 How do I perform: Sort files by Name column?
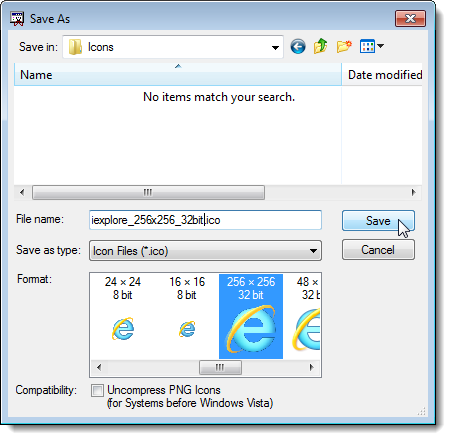[178, 74]
